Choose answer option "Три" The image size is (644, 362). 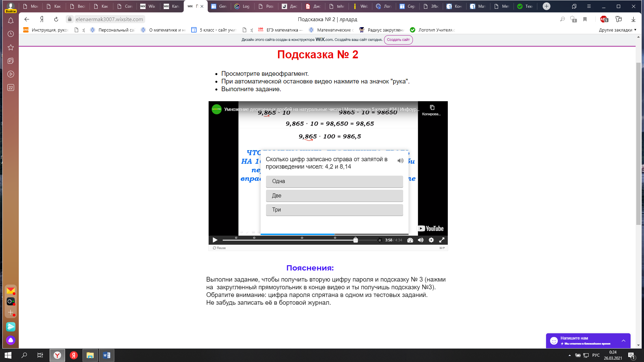point(334,210)
